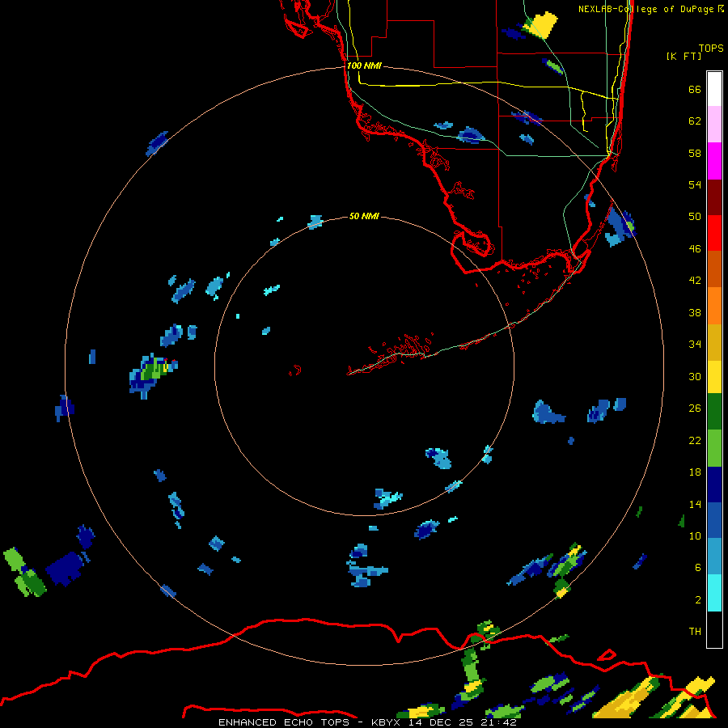Click the legend value 62
This screenshot has height=728, width=728.
coord(695,121)
